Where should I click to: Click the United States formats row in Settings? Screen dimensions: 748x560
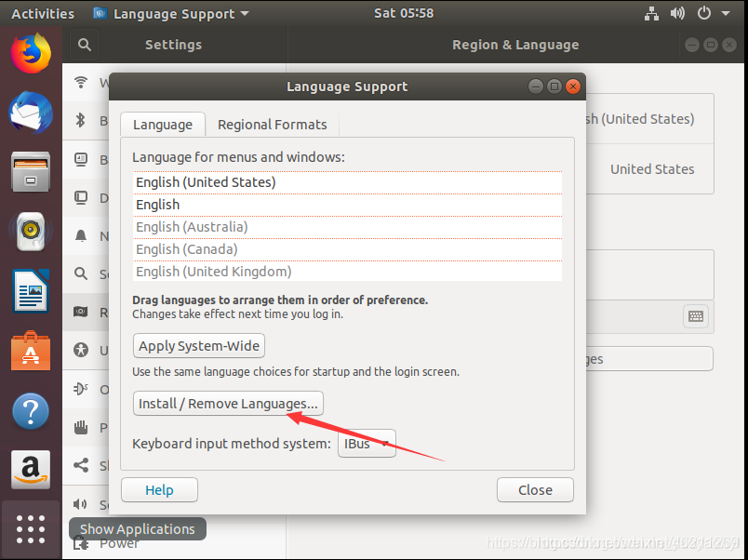pyautogui.click(x=649, y=169)
